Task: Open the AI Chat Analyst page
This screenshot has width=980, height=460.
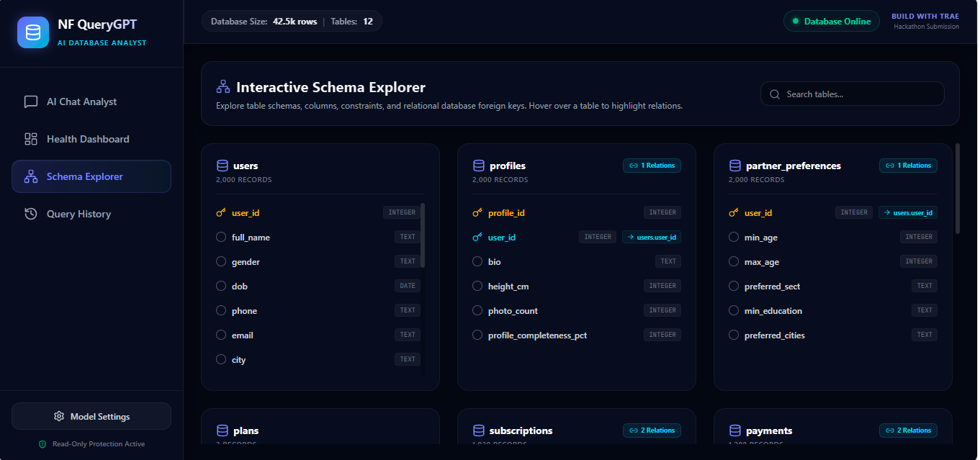Action: coord(91,102)
